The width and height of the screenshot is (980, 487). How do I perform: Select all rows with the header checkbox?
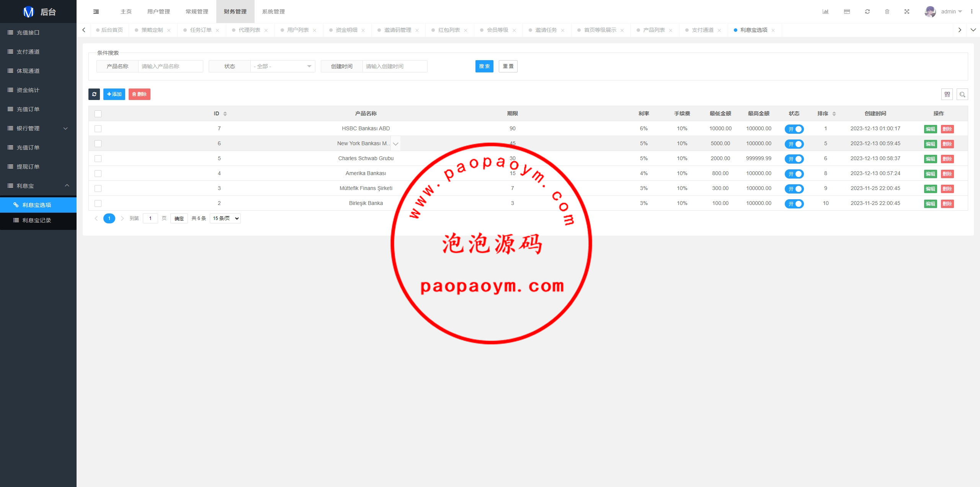click(x=98, y=114)
